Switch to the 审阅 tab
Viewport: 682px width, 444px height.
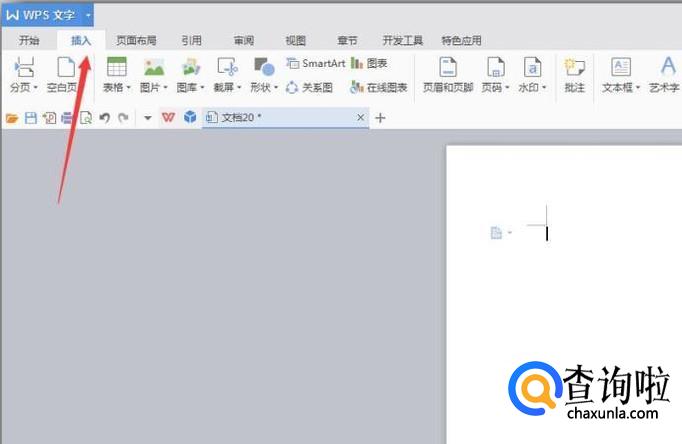[244, 40]
